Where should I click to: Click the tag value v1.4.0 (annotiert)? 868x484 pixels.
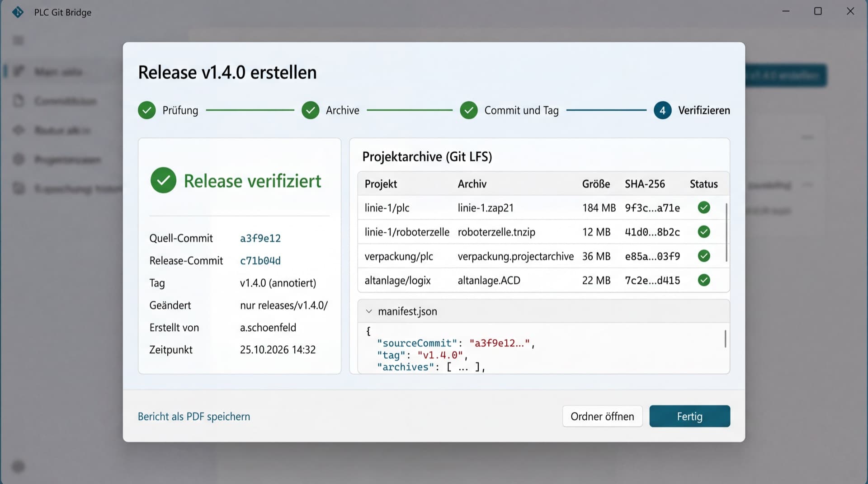[x=278, y=283]
